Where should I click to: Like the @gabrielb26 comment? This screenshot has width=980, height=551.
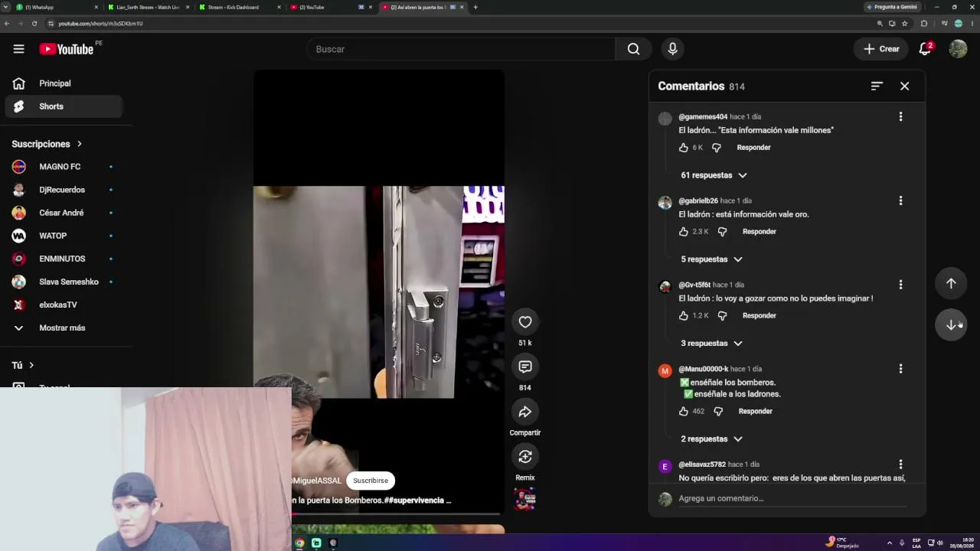click(x=684, y=232)
